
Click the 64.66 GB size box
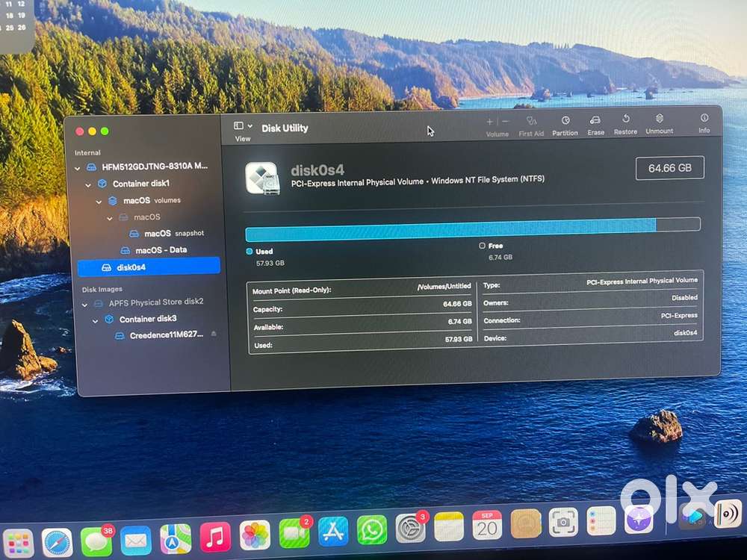669,168
